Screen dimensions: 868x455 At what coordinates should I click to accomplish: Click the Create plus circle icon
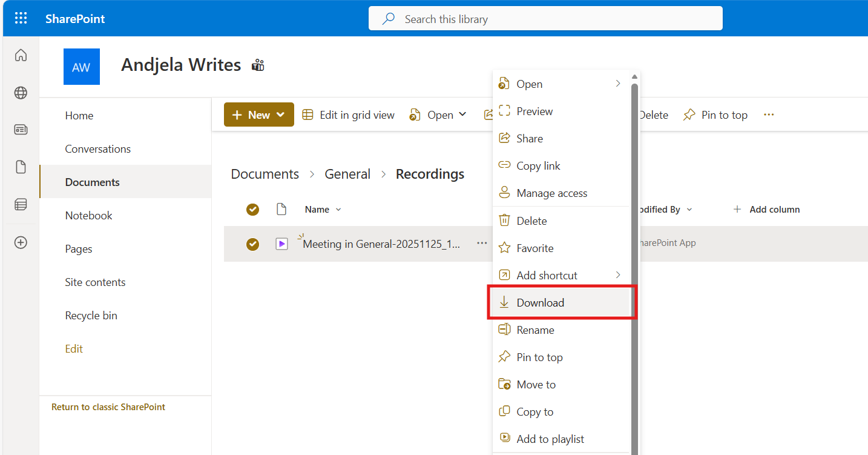tap(21, 242)
